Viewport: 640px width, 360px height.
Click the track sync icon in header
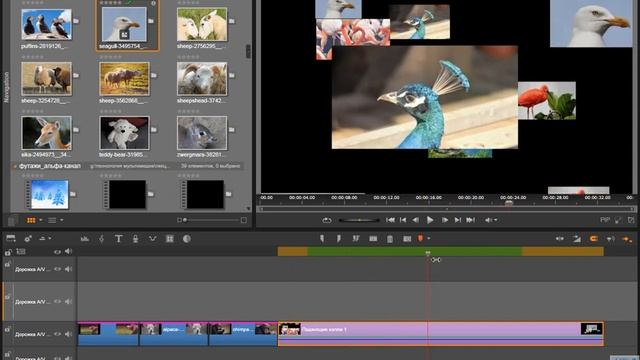coord(21,252)
